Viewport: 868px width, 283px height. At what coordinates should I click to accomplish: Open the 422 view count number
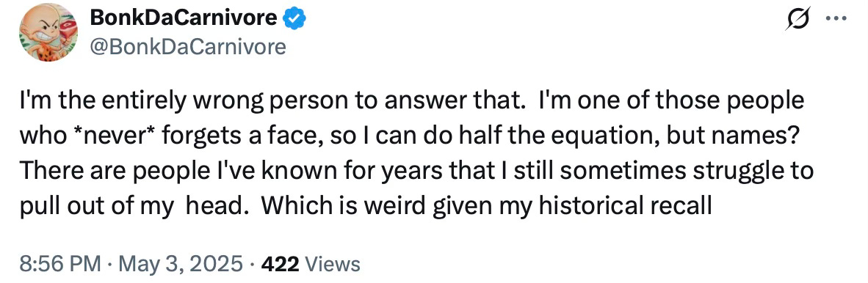coord(280,264)
